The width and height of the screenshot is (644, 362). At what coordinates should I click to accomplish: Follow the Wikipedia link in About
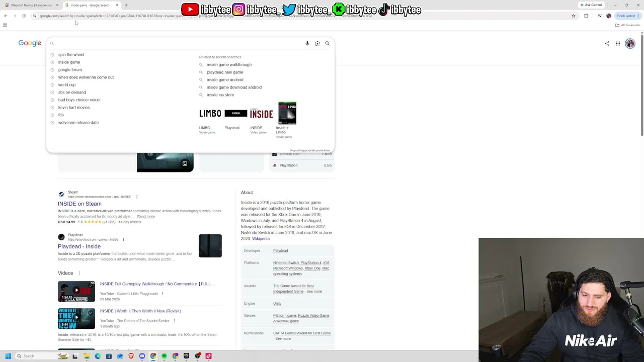pyautogui.click(x=261, y=239)
